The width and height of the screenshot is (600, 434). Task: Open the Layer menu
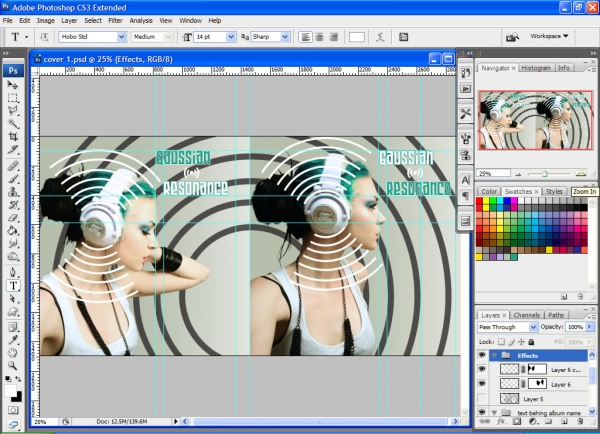(x=69, y=21)
